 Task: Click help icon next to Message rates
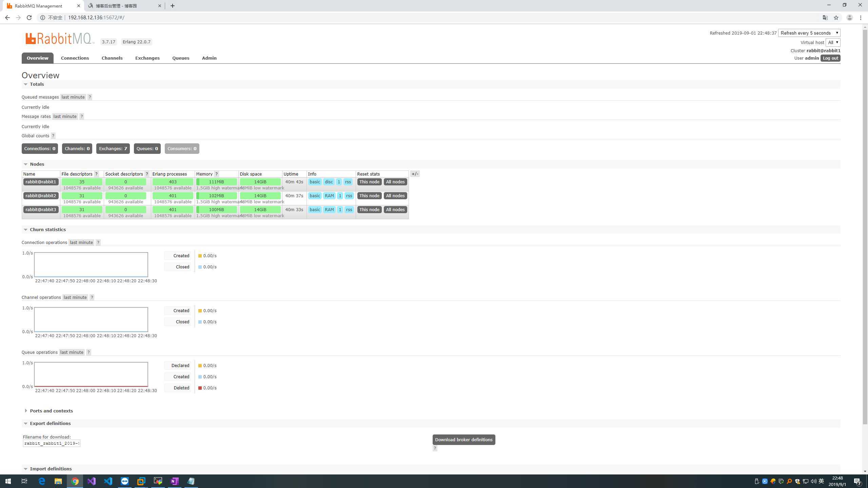pos(82,117)
